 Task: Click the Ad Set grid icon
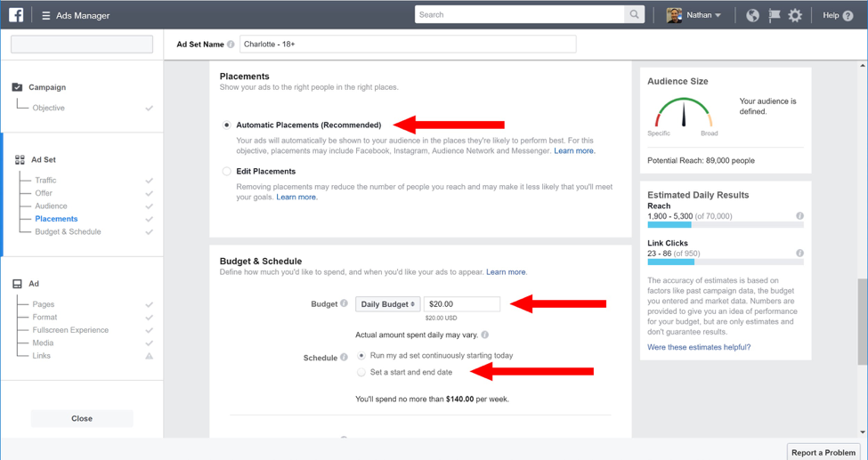point(20,160)
